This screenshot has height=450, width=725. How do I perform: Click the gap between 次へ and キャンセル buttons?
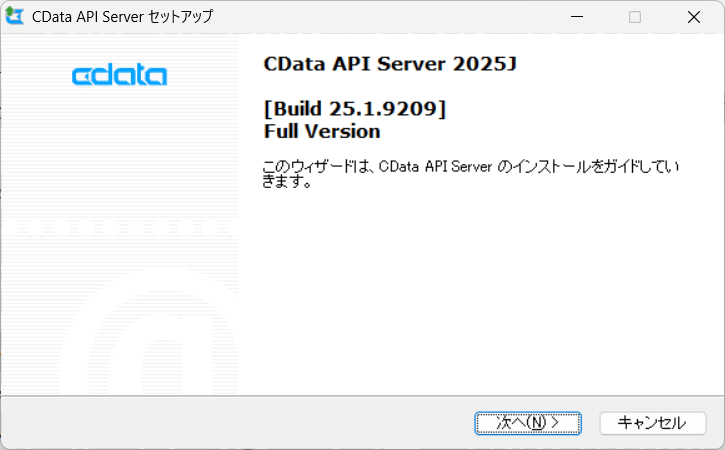[x=590, y=423]
